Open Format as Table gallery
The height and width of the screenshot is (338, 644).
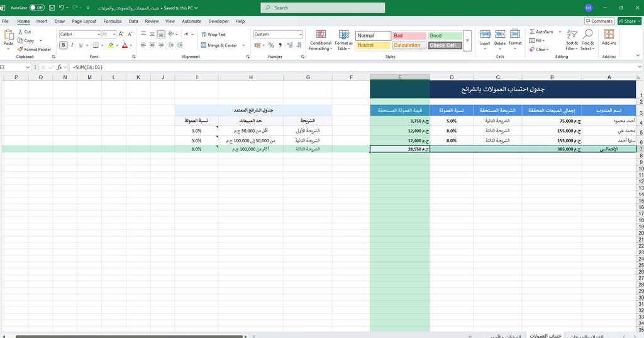344,40
